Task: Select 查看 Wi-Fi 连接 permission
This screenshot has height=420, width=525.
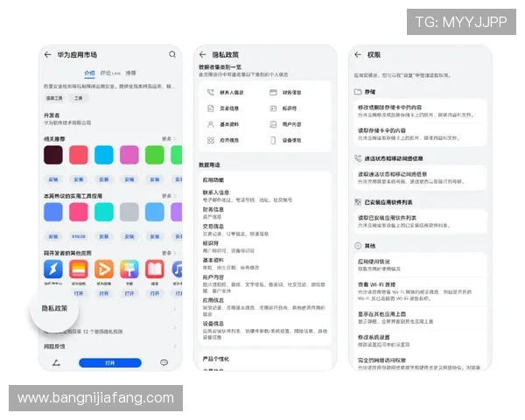Action: tap(420, 291)
